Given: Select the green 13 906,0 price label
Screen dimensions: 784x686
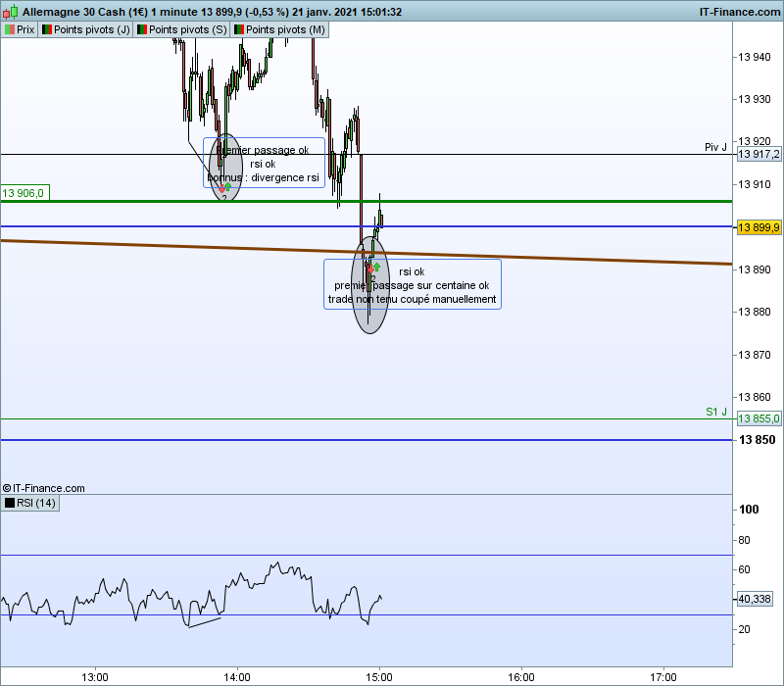Looking at the screenshot, I should coord(24,193).
